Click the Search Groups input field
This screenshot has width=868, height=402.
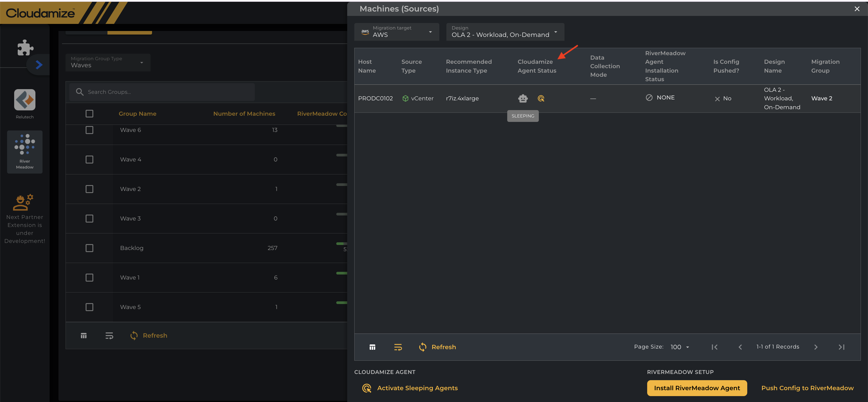[x=162, y=92]
